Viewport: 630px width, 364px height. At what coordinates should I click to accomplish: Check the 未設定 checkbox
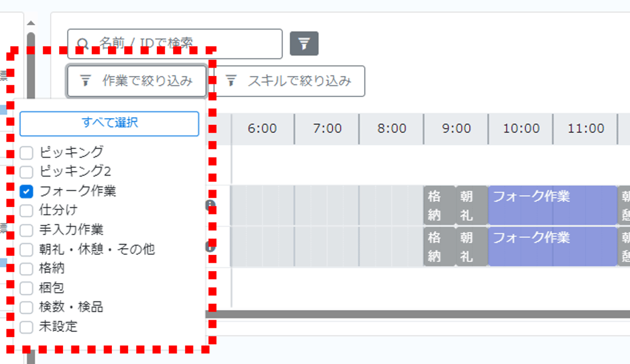[26, 327]
